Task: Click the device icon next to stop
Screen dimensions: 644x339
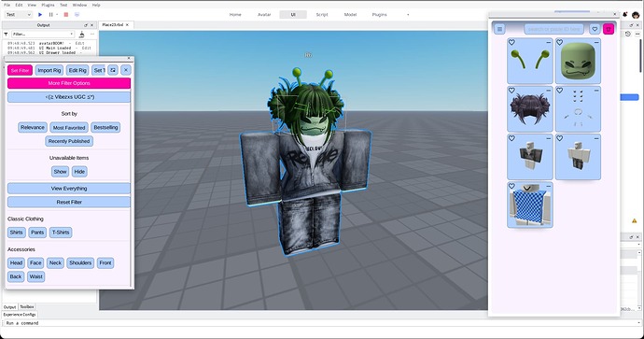Action: [77, 14]
